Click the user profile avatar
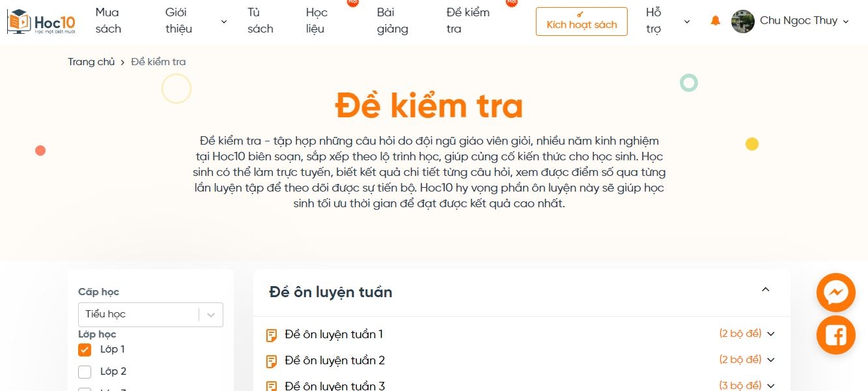The width and height of the screenshot is (868, 391). click(x=742, y=21)
